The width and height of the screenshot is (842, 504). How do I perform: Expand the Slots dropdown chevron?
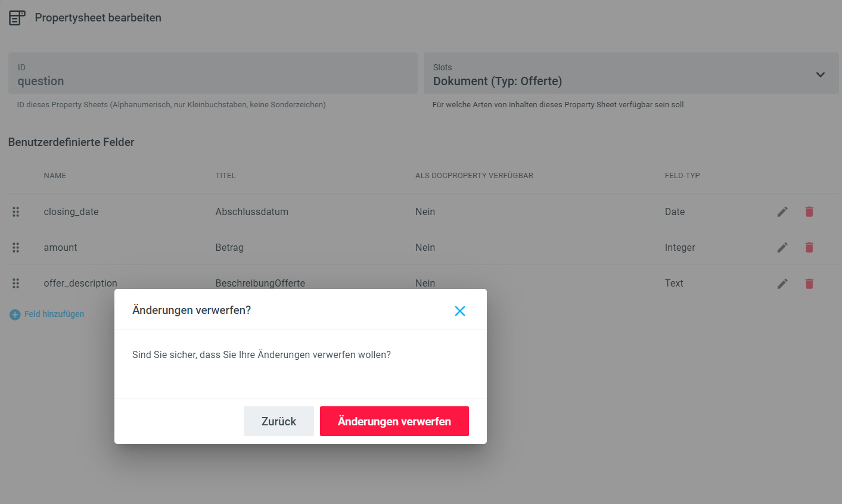click(821, 74)
